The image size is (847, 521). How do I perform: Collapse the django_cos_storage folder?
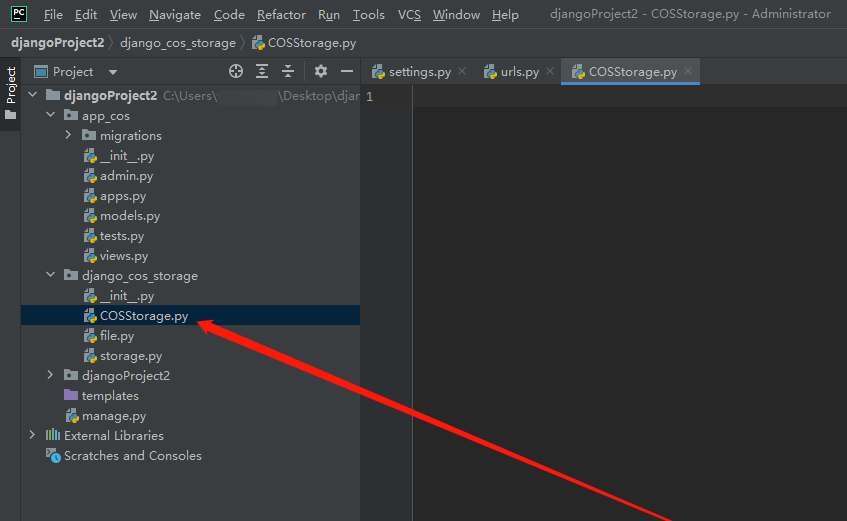(51, 275)
